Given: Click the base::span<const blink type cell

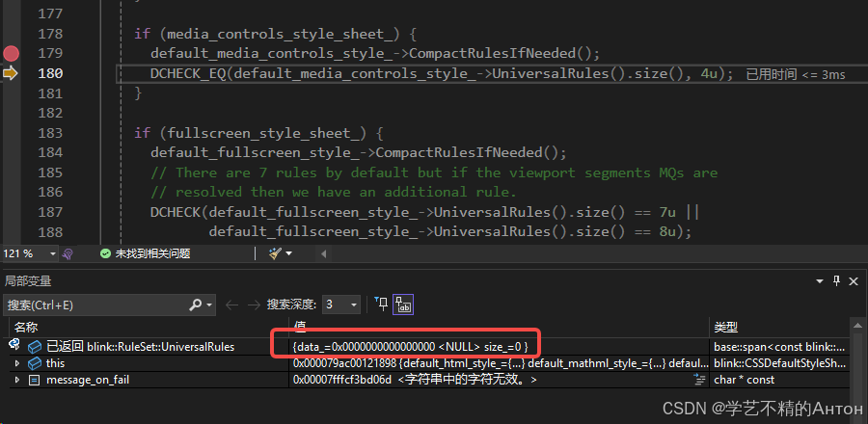Looking at the screenshot, I should pyautogui.click(x=779, y=347).
